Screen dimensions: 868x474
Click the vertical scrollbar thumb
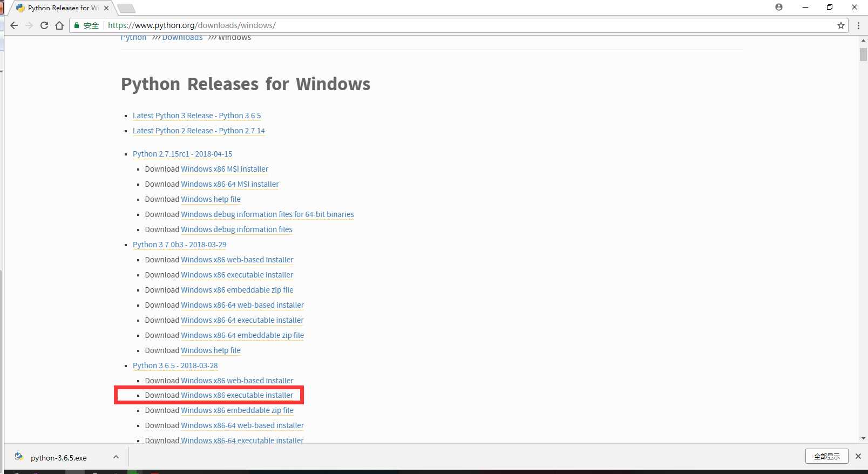[x=863, y=55]
